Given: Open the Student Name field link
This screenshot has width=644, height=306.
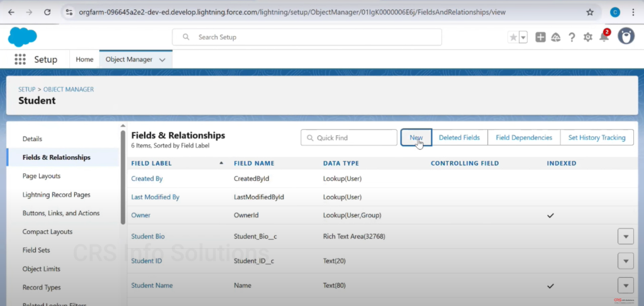Looking at the screenshot, I should point(152,285).
